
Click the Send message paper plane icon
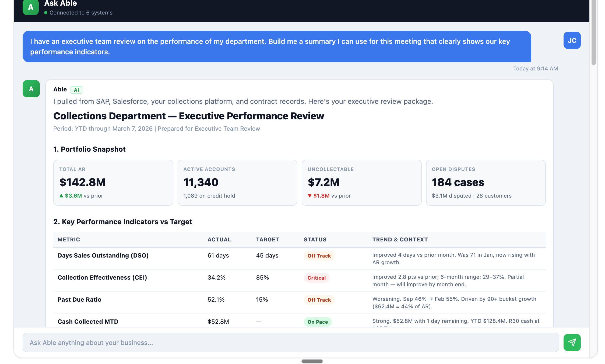click(572, 342)
